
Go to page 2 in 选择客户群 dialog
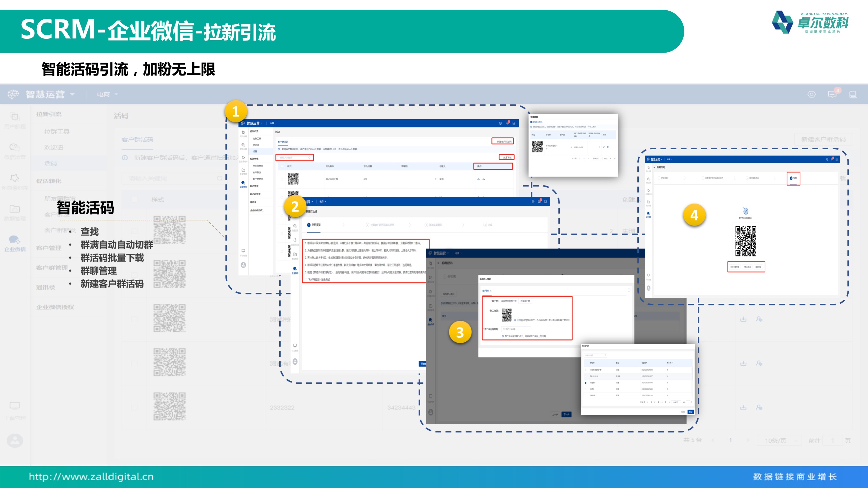tap(655, 402)
